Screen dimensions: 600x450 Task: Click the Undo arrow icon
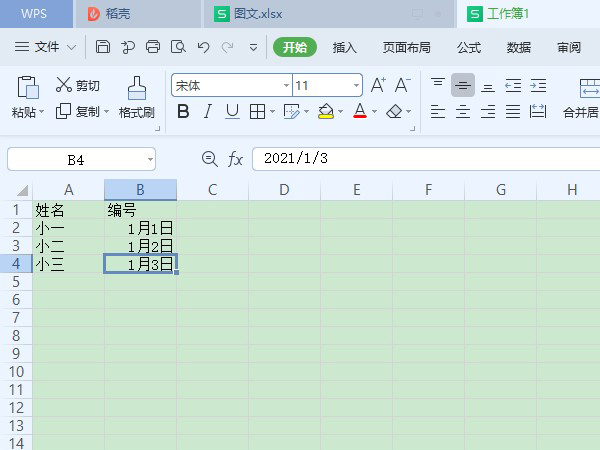pyautogui.click(x=203, y=47)
